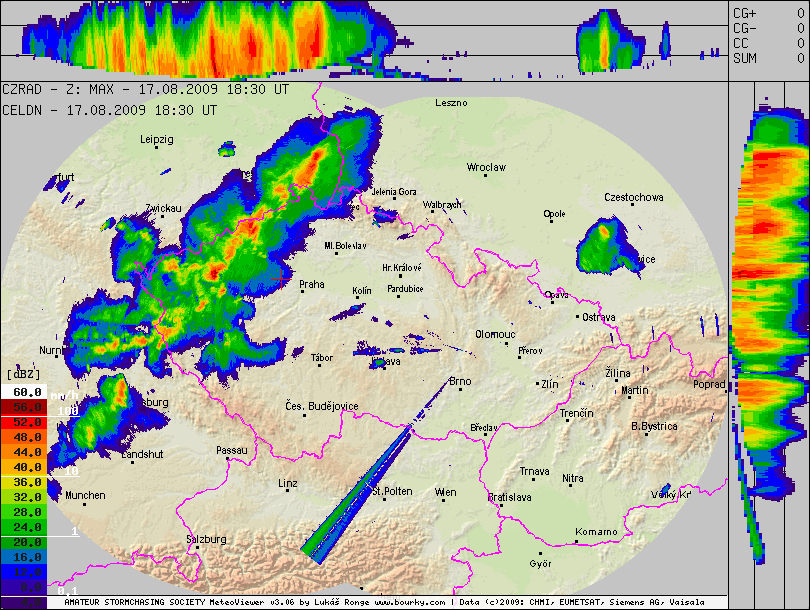
Task: Select the 20.0 dBZ dark green swatch
Action: (x=24, y=542)
